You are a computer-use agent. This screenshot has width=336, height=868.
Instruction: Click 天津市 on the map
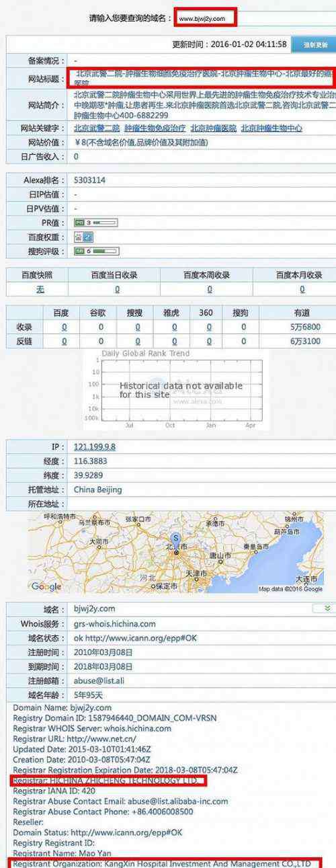pyautogui.click(x=196, y=574)
